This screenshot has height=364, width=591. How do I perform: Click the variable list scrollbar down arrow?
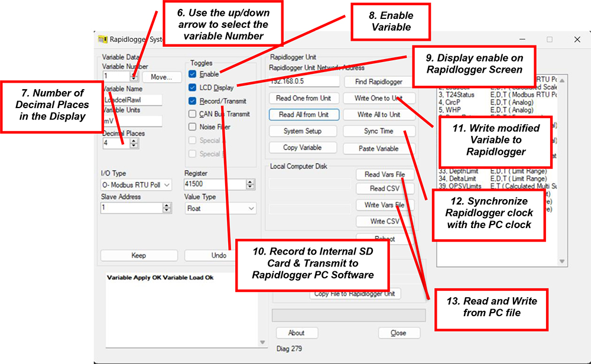(x=561, y=261)
